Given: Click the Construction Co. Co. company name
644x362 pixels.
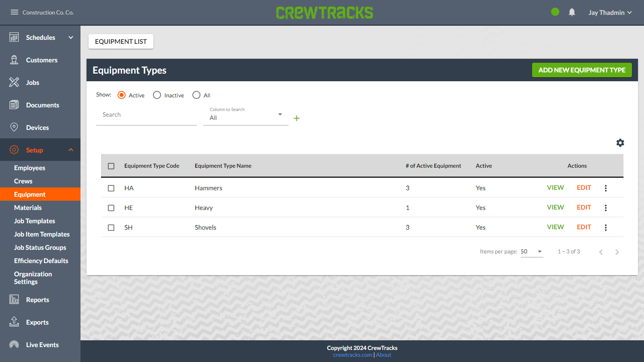Looking at the screenshot, I should (48, 12).
